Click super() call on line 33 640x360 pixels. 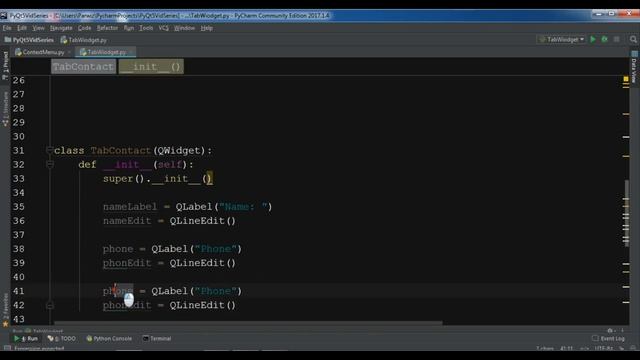124,178
